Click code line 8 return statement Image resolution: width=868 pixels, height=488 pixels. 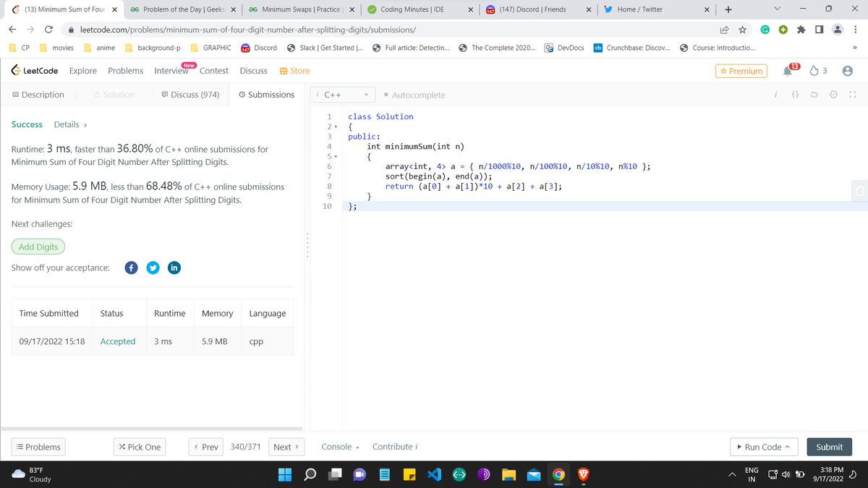click(474, 186)
